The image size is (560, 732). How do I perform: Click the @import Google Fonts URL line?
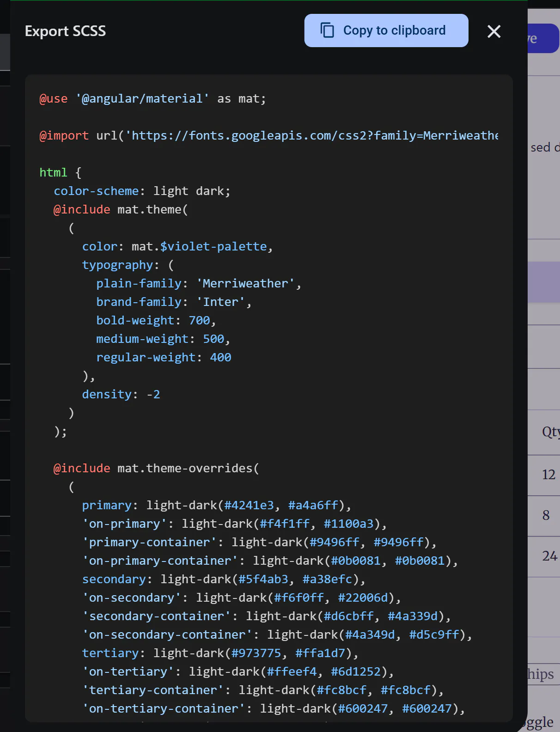click(269, 135)
